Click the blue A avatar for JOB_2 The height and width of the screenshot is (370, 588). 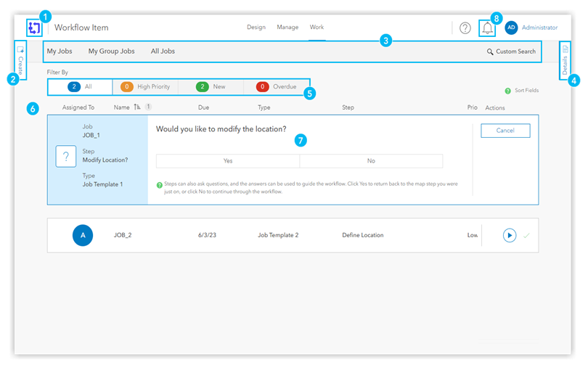pos(83,236)
